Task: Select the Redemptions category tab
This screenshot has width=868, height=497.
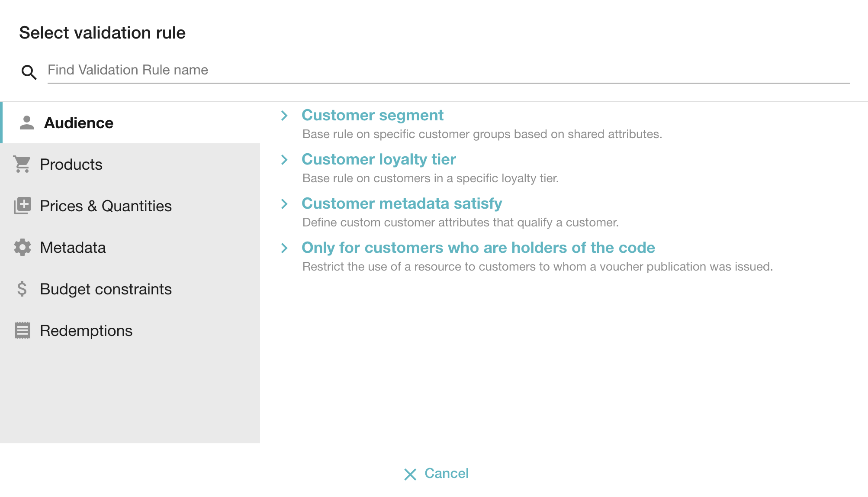Action: [x=86, y=331]
